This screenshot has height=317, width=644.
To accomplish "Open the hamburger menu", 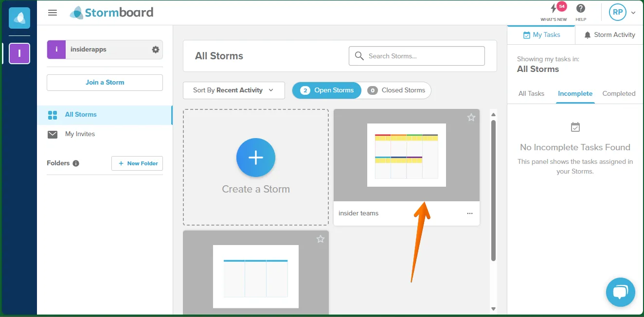I will pyautogui.click(x=53, y=13).
